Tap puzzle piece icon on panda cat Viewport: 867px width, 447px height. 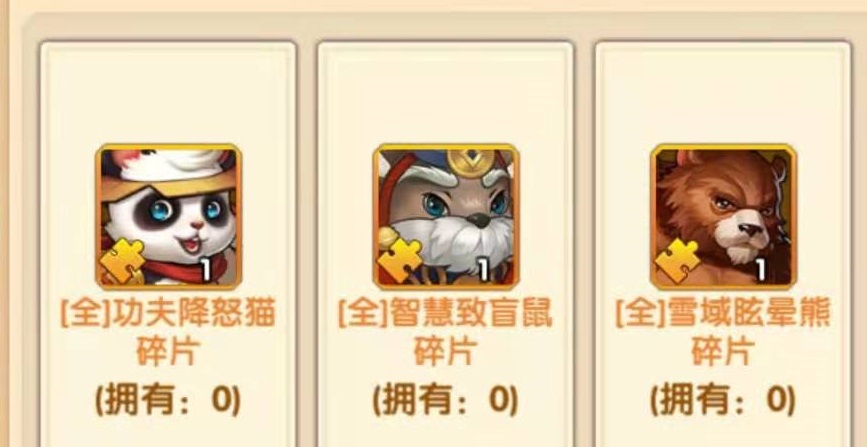point(123,262)
